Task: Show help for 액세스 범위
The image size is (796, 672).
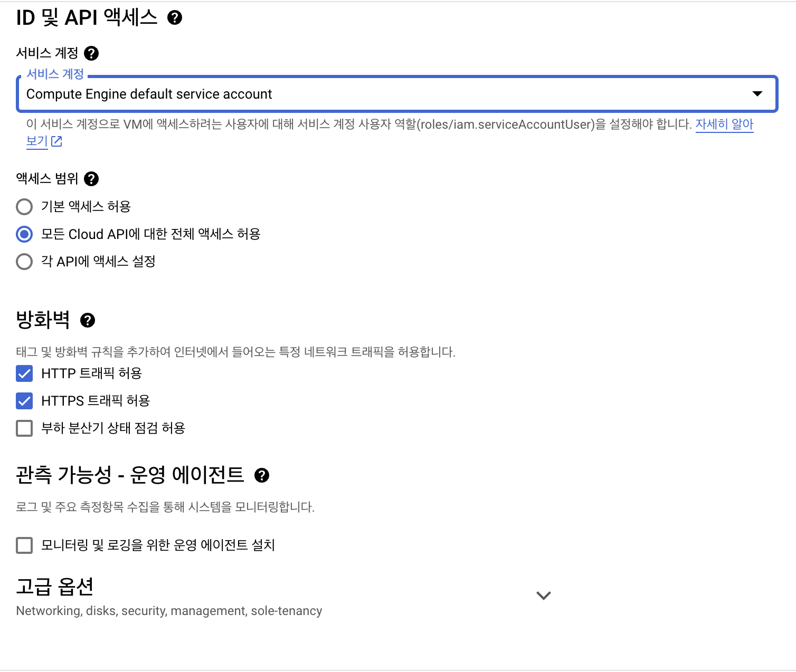Action: (x=91, y=179)
